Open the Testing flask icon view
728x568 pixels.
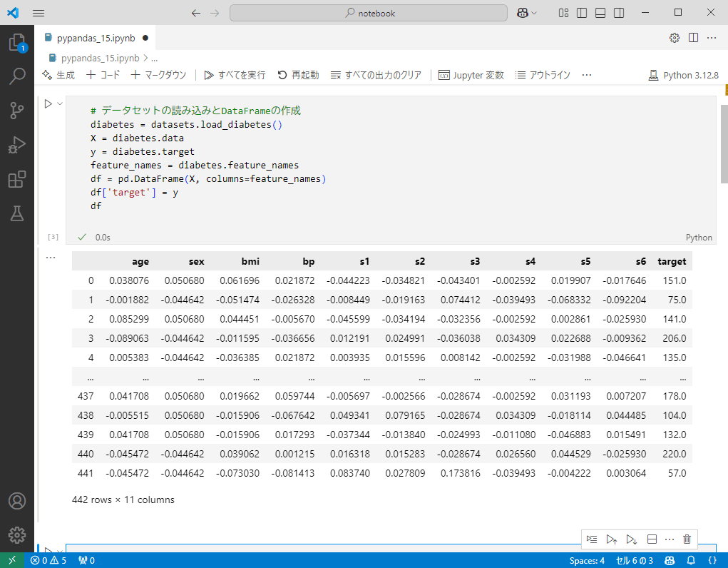click(16, 213)
